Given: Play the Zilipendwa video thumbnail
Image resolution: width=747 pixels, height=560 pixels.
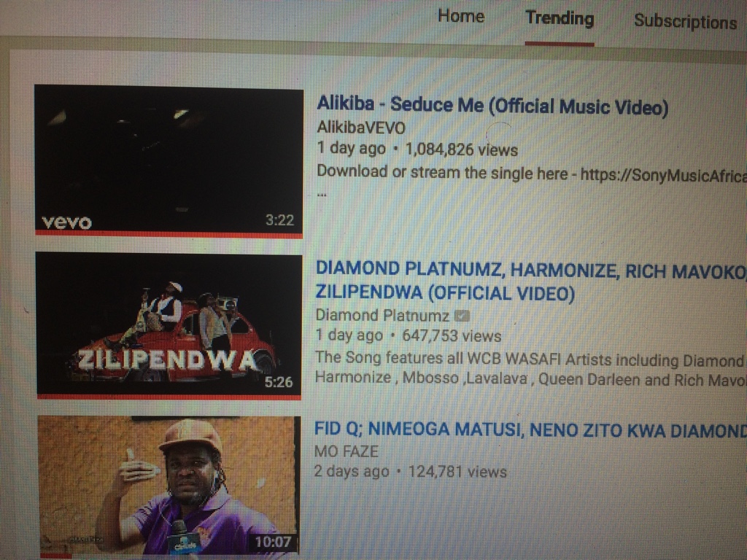Looking at the screenshot, I should [x=169, y=326].
